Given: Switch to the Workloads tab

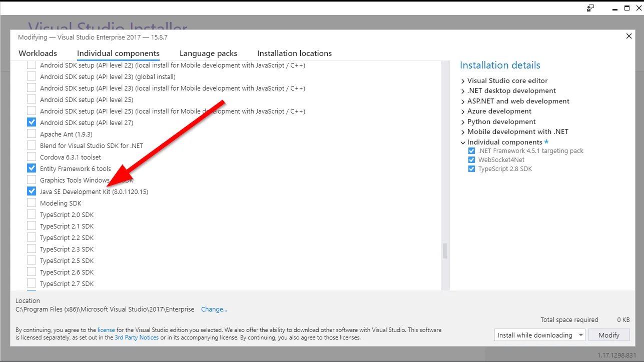Looking at the screenshot, I should point(38,53).
